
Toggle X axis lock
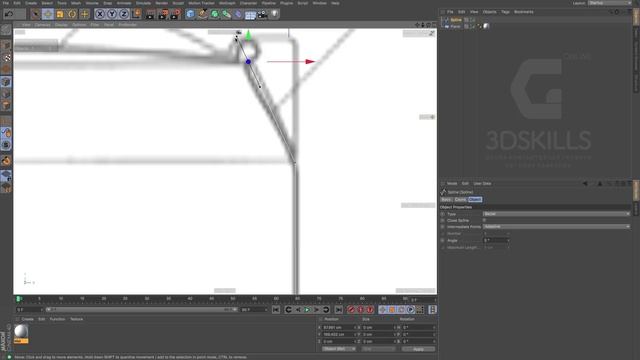tap(100, 14)
